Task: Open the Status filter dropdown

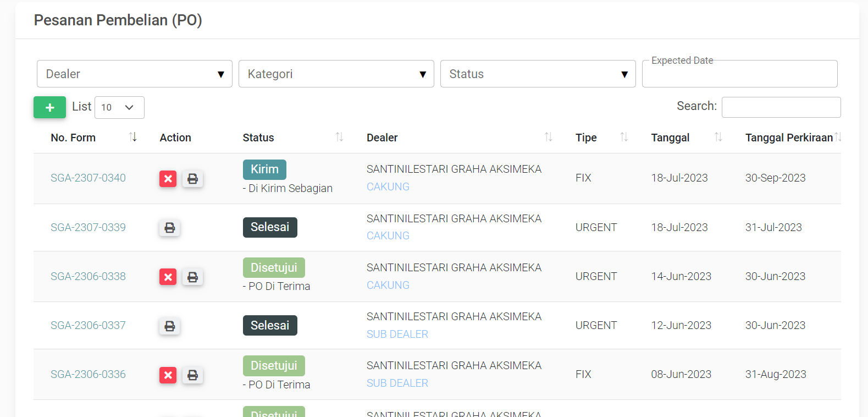Action: click(538, 74)
